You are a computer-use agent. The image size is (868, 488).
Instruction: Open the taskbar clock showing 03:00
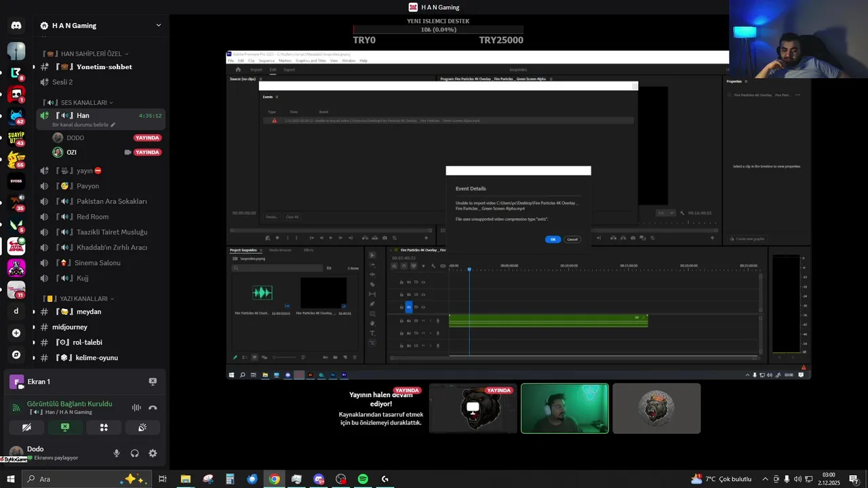[829, 479]
